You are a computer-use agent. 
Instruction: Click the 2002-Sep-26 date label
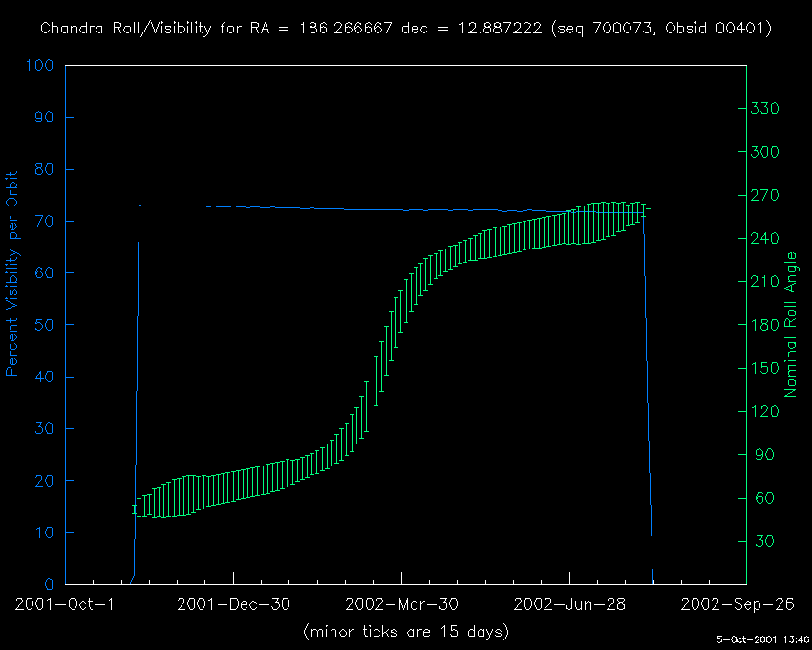pyautogui.click(x=737, y=604)
